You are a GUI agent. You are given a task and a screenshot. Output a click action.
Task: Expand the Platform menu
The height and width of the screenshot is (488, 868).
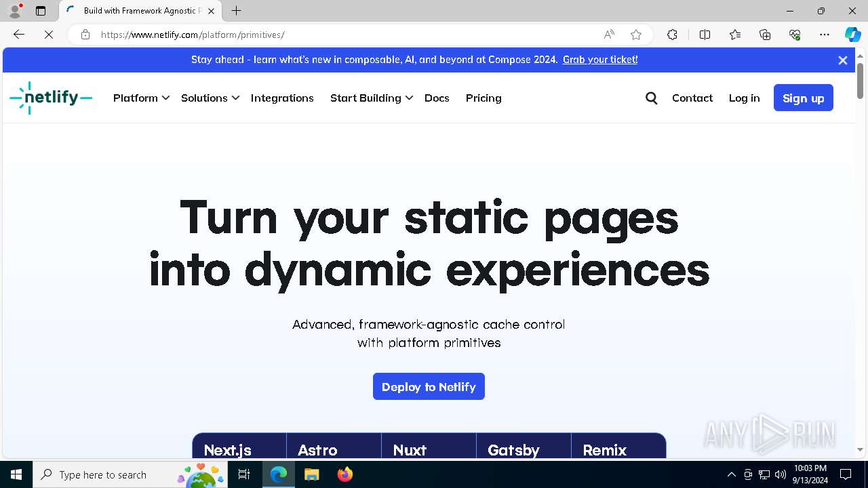point(141,98)
